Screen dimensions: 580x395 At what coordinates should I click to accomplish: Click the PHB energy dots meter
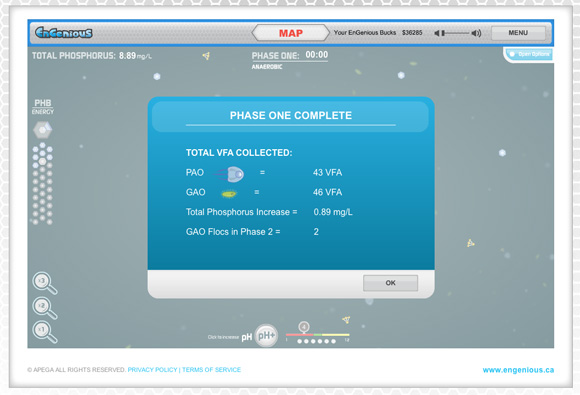pos(43,183)
